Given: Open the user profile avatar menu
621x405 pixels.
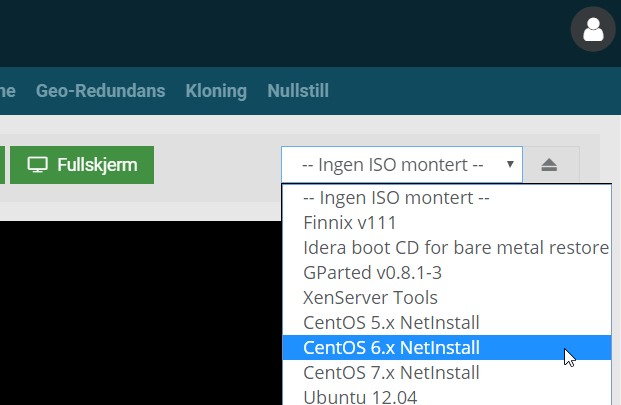Looking at the screenshot, I should click(x=593, y=29).
